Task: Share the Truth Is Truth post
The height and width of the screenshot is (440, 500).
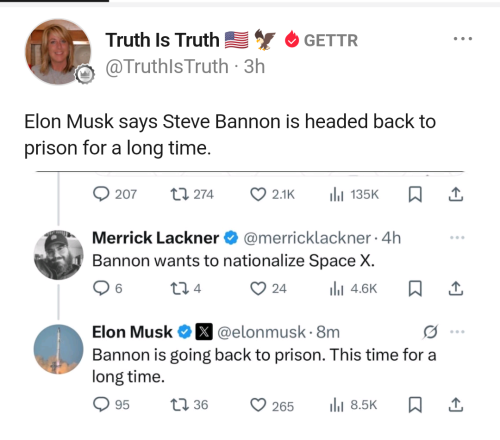Action: (456, 194)
